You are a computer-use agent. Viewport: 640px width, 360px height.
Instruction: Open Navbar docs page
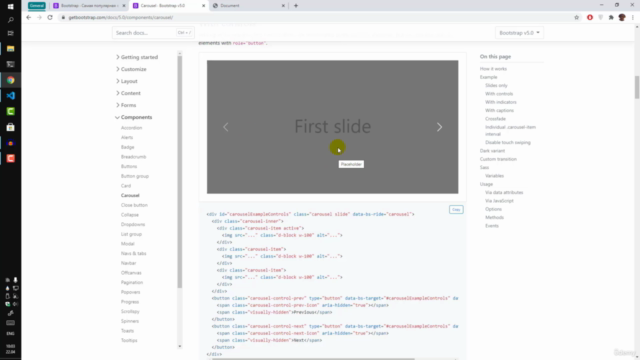(129, 263)
